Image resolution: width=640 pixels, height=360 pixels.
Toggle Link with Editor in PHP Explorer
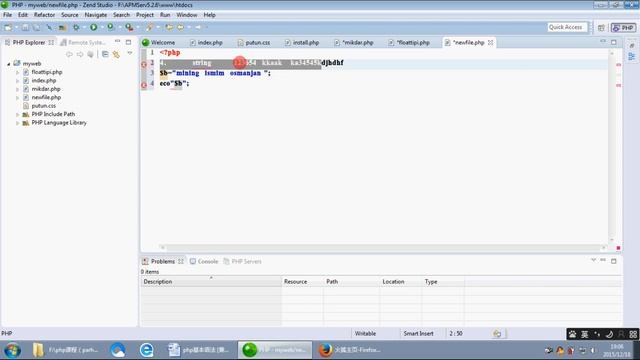point(116,54)
